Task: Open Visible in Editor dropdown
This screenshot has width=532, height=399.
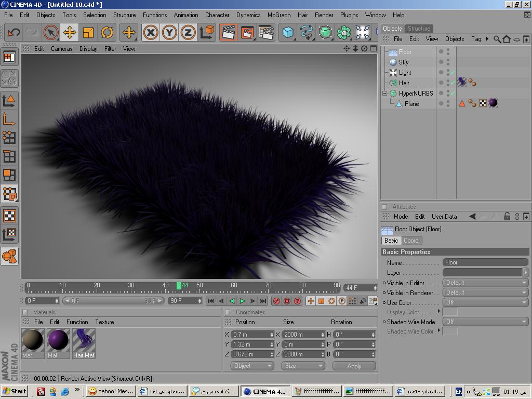Action: [x=486, y=283]
